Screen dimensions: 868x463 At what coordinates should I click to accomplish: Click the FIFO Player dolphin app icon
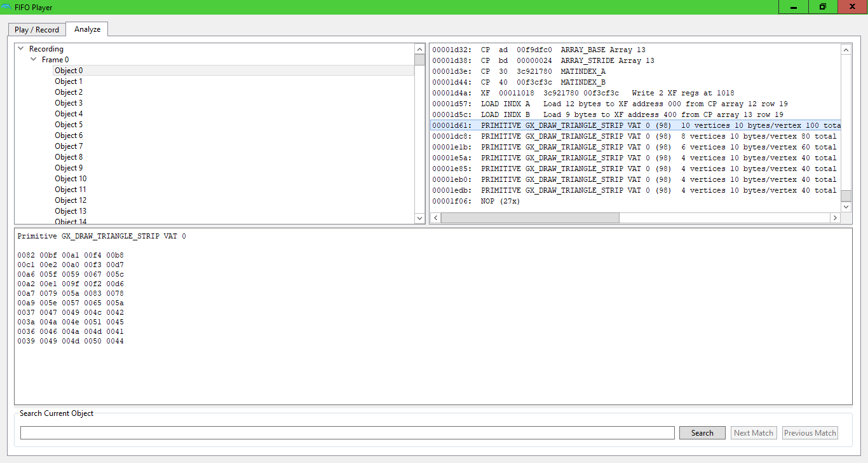[6, 7]
